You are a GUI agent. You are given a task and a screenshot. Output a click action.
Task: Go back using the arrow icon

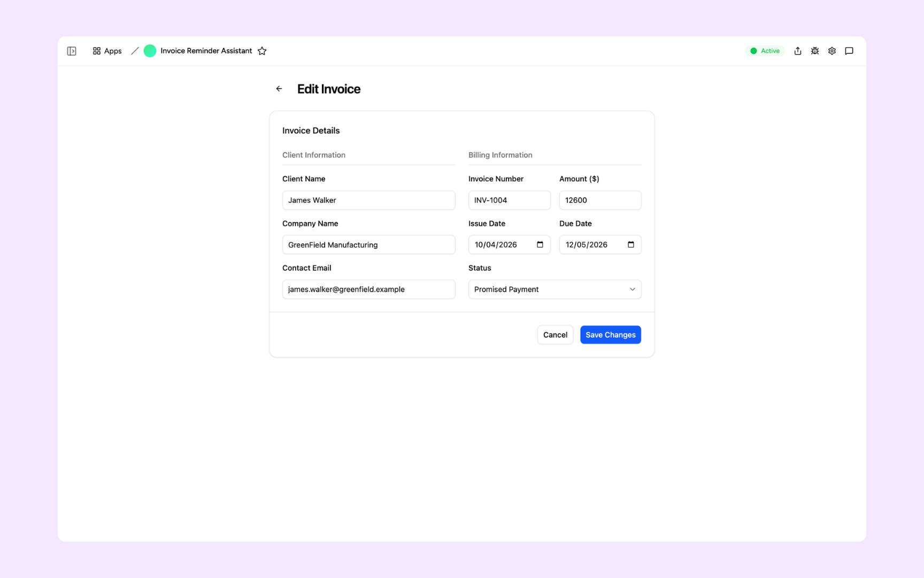click(279, 89)
